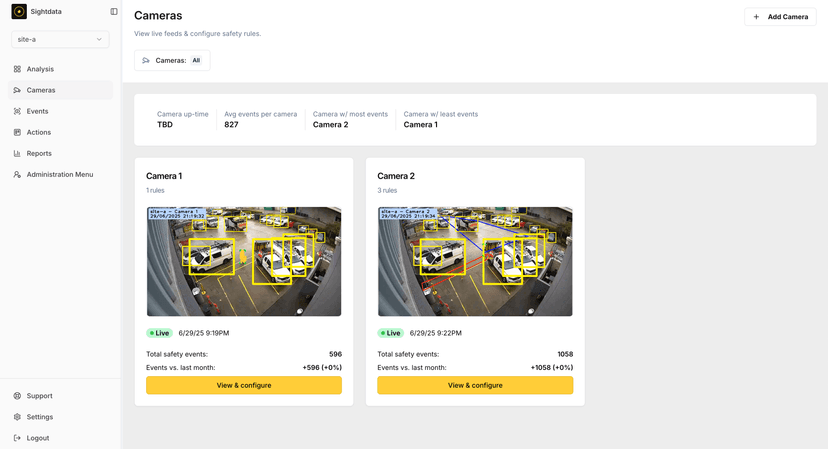Screen dimensions: 828x449
Task: Click View & configure for Camera 1
Action: [244, 386]
